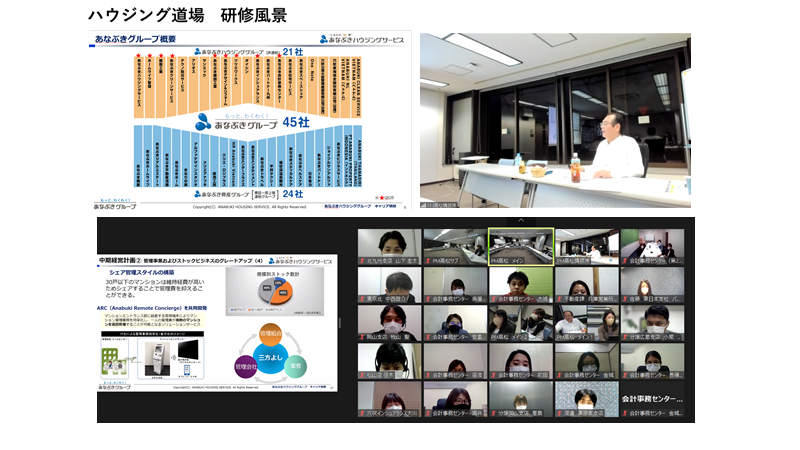Select the highlighted PM高松 メイン video tile
800x450 pixels.
click(x=520, y=246)
